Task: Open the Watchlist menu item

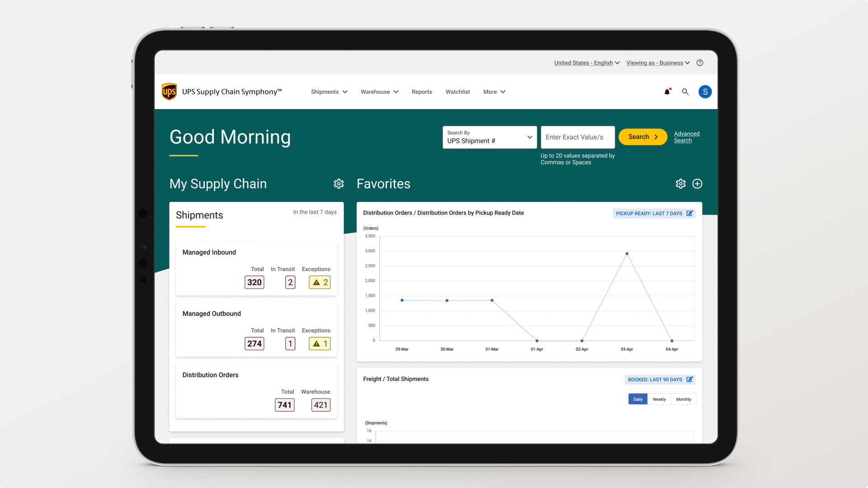Action: 457,91
